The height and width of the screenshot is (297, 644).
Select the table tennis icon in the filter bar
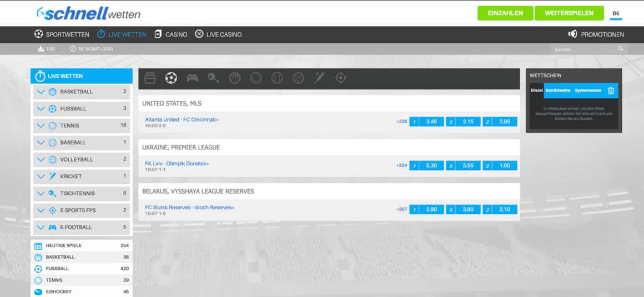(x=214, y=78)
